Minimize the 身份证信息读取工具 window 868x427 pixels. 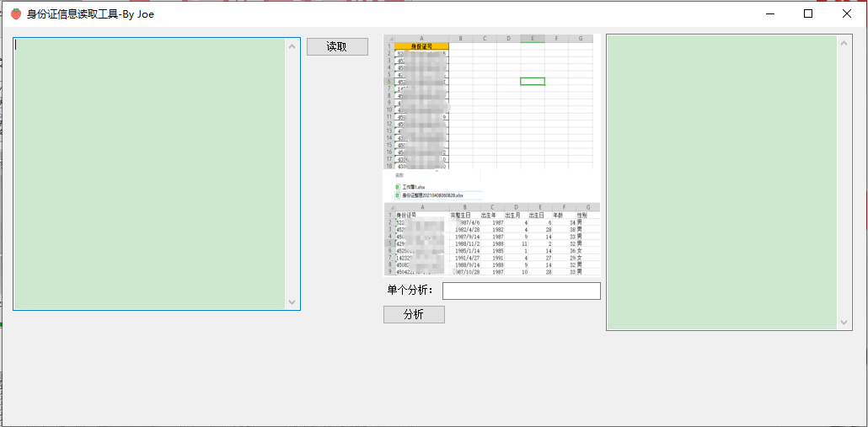pyautogui.click(x=769, y=13)
